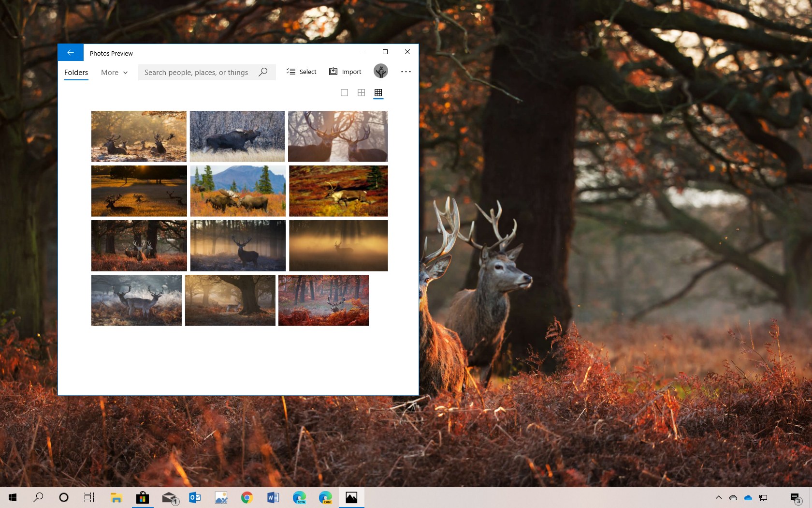Viewport: 812px width, 508px height.
Task: Open thumbnail of stags beside tree in ferns
Action: [139, 246]
